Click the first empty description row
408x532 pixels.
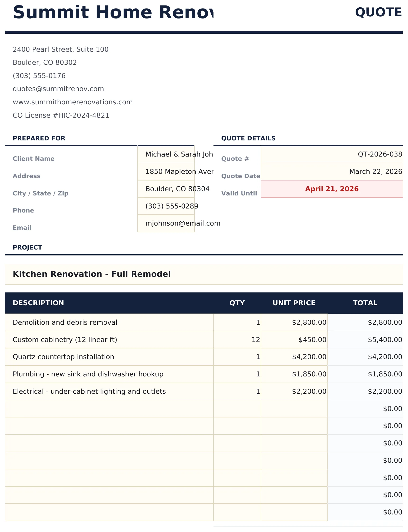(x=109, y=409)
